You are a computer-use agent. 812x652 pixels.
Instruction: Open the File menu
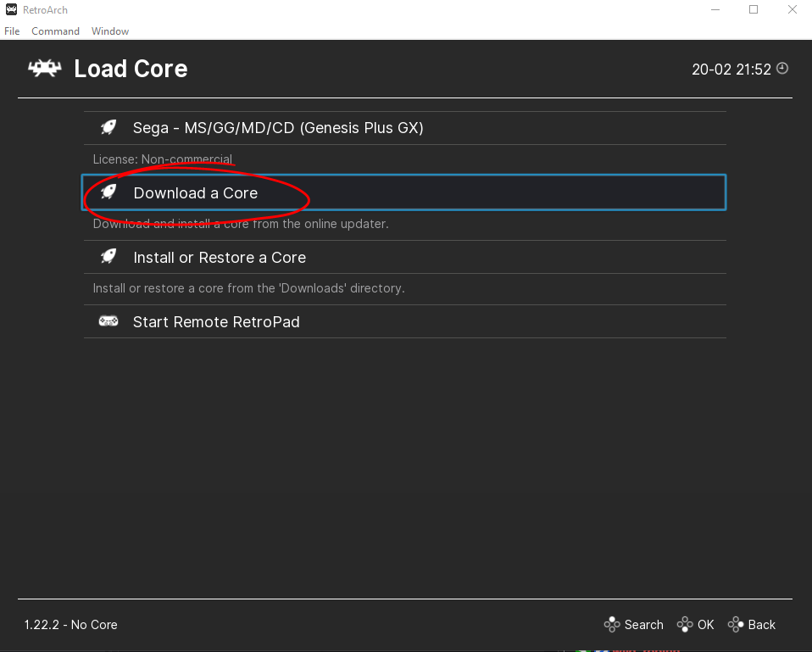(x=12, y=31)
